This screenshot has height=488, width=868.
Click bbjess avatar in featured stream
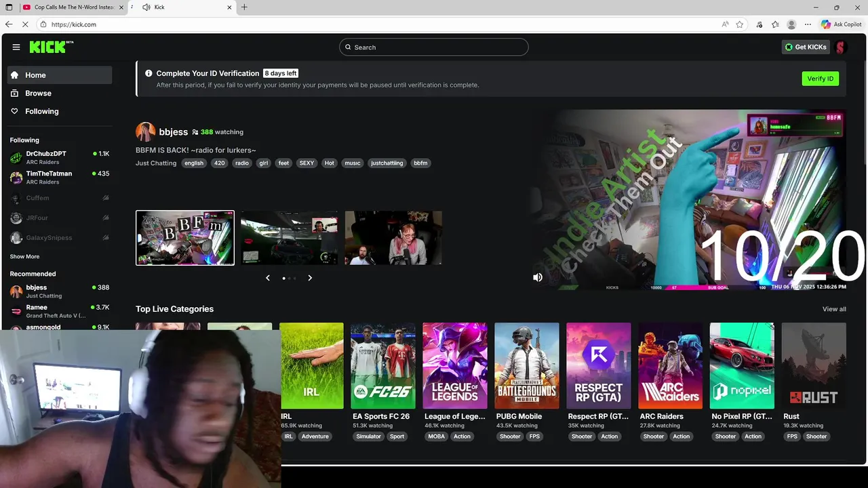[x=145, y=131]
